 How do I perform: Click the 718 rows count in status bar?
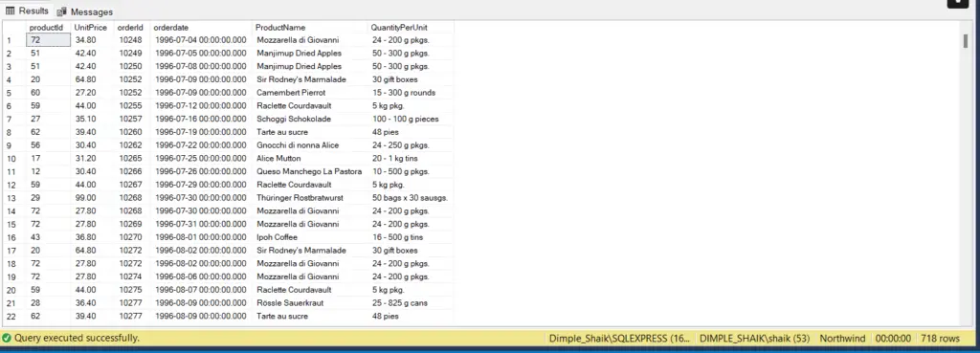(x=940, y=338)
